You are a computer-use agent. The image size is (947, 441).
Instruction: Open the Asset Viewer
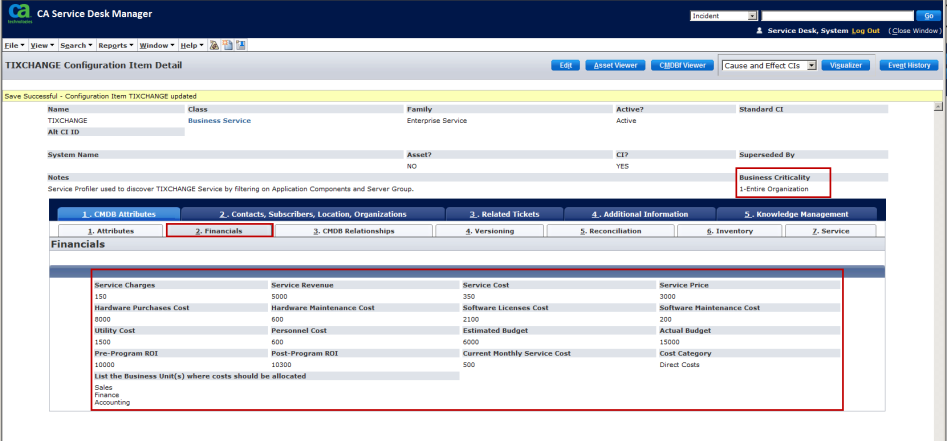615,65
